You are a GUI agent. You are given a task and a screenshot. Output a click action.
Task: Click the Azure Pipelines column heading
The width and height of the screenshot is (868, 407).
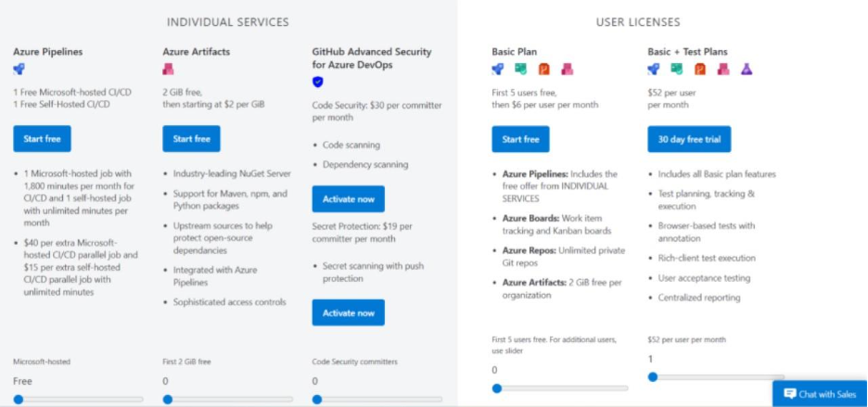(x=48, y=52)
